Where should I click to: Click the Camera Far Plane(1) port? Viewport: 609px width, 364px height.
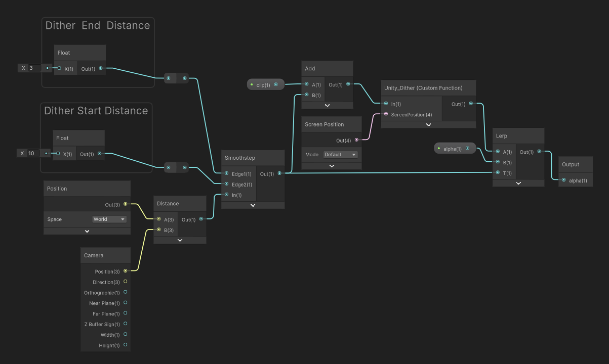(125, 313)
